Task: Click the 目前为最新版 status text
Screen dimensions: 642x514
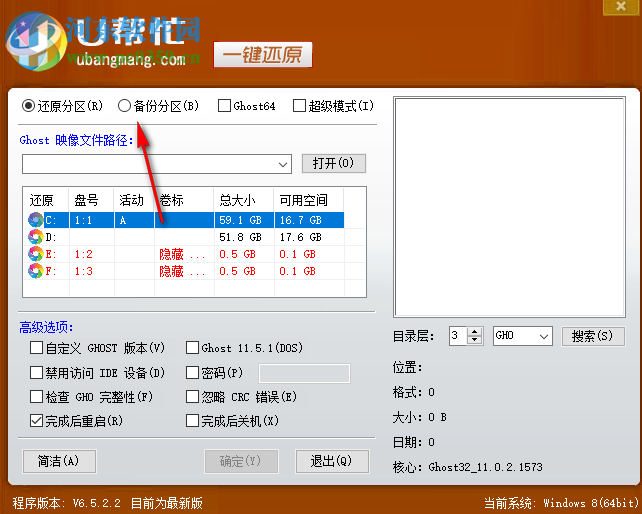Action: coord(167,503)
